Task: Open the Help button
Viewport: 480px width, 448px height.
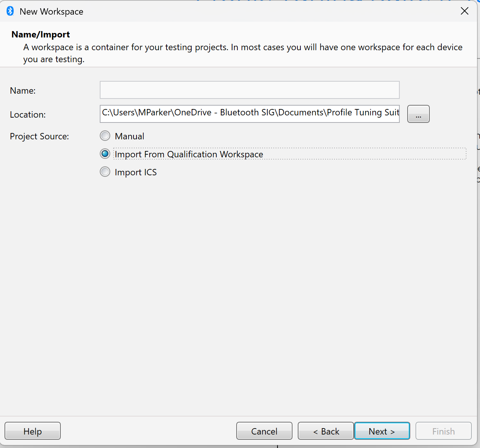Action: tap(33, 431)
